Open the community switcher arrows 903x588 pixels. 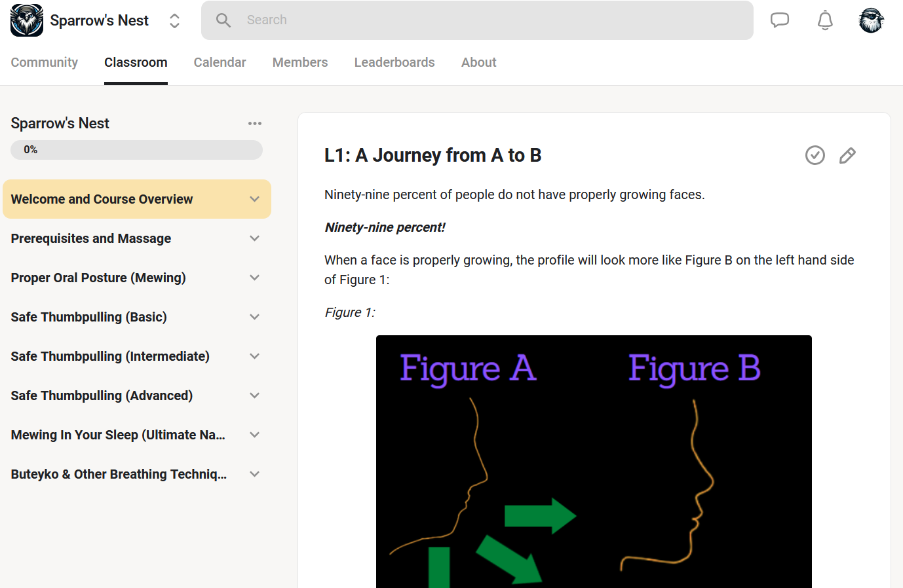pyautogui.click(x=174, y=20)
